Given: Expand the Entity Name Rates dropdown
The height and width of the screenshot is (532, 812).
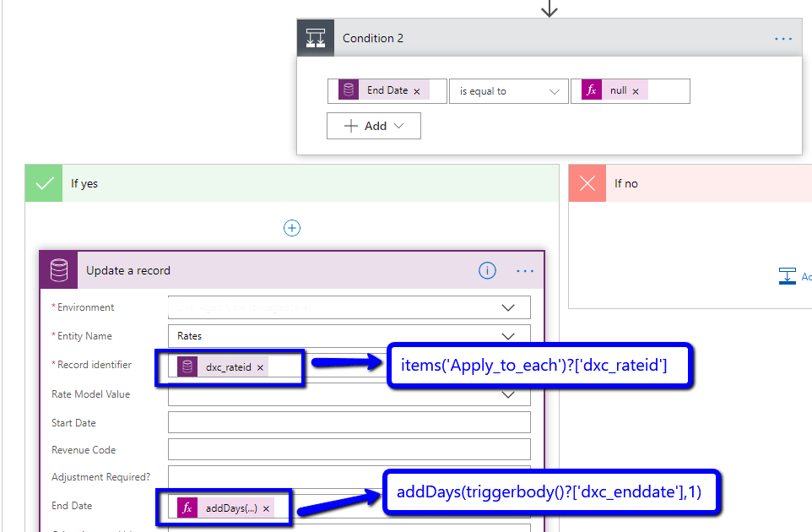Looking at the screenshot, I should coord(508,336).
